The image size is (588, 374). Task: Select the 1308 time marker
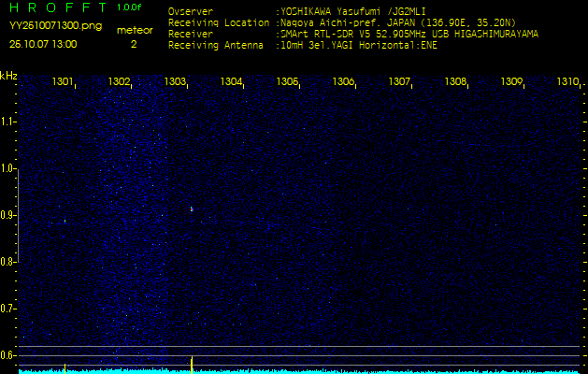(455, 82)
